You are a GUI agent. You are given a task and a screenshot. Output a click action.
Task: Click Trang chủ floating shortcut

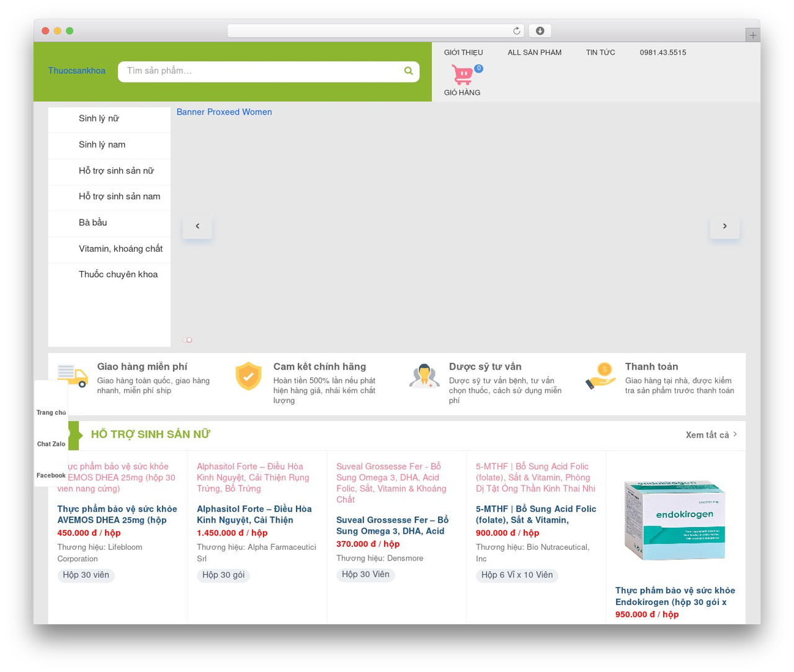coord(51,412)
